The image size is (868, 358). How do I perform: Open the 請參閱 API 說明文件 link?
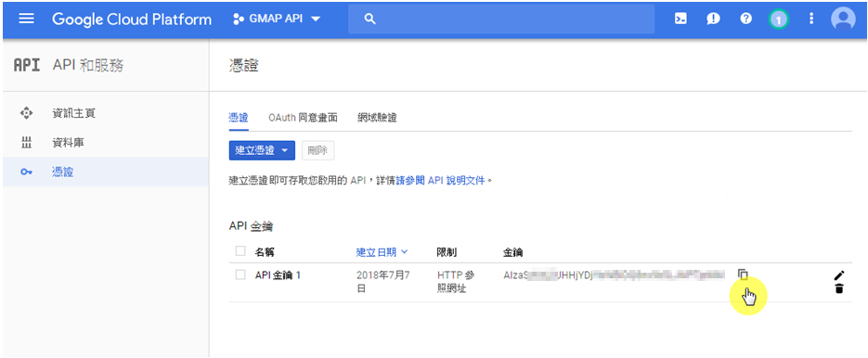441,180
